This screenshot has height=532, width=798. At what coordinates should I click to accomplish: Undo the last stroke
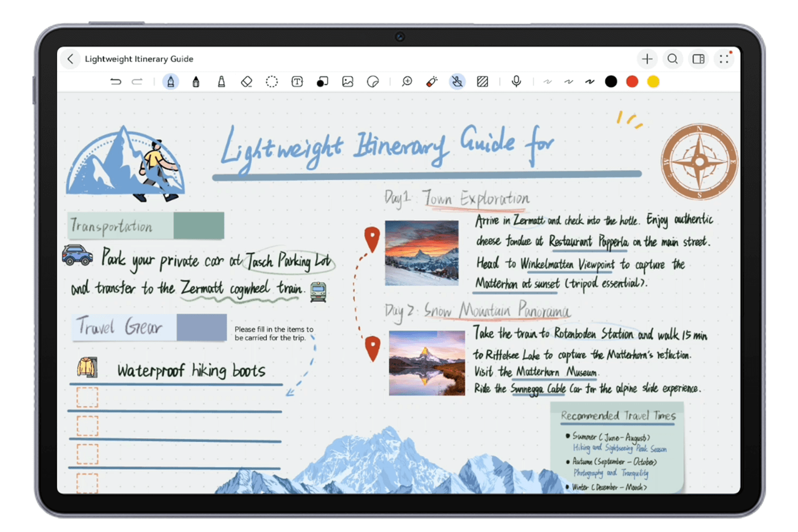115,82
